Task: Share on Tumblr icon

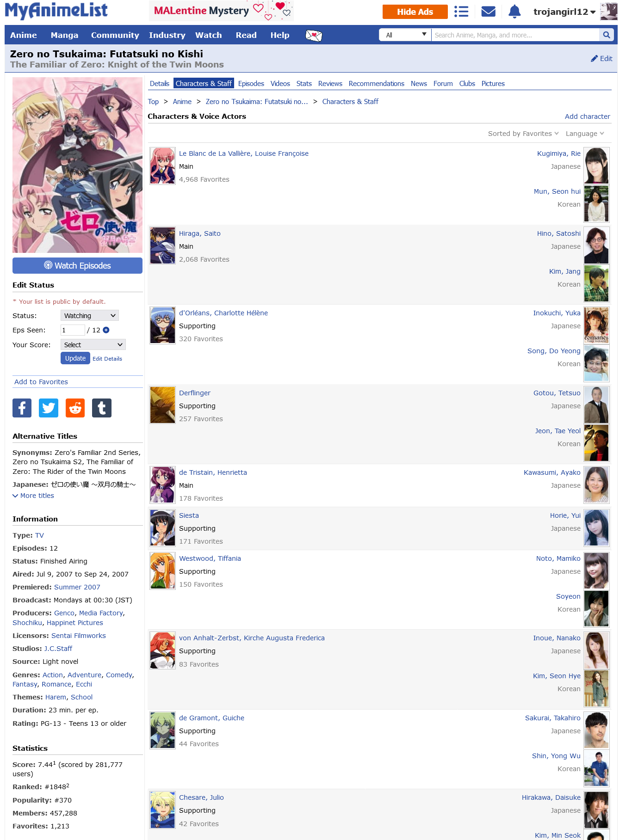Action: (x=102, y=408)
